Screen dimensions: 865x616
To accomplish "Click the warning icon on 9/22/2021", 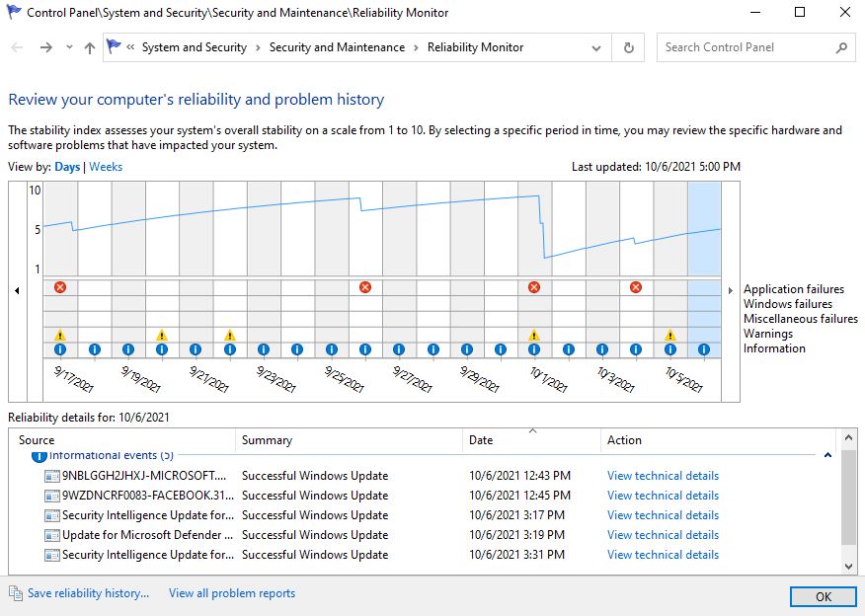I will pos(230,335).
